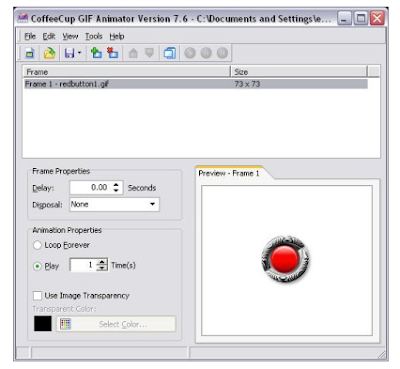Move the frame up with the arrow icon

133,53
